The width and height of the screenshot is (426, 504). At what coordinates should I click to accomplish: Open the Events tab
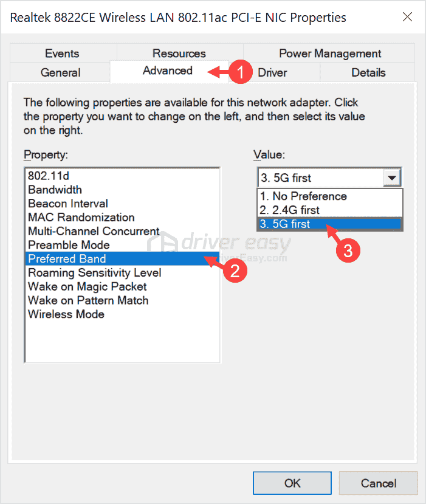61,53
